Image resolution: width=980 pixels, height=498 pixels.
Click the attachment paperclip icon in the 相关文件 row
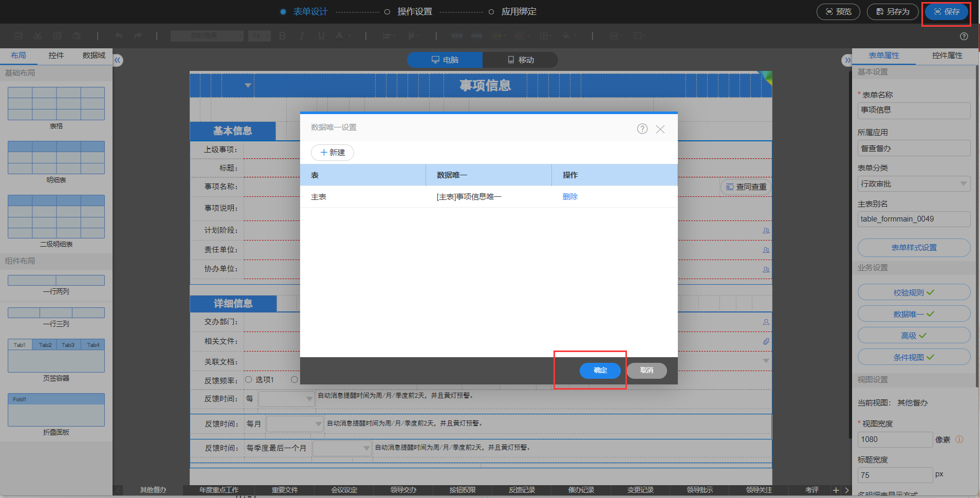(766, 341)
